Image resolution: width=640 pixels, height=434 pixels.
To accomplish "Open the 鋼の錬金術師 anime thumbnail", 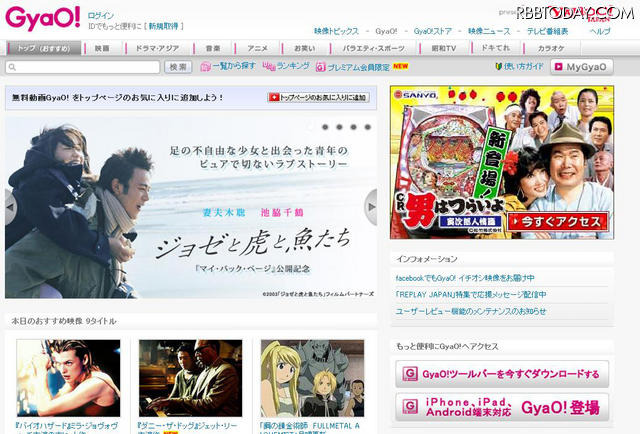I will [312, 378].
